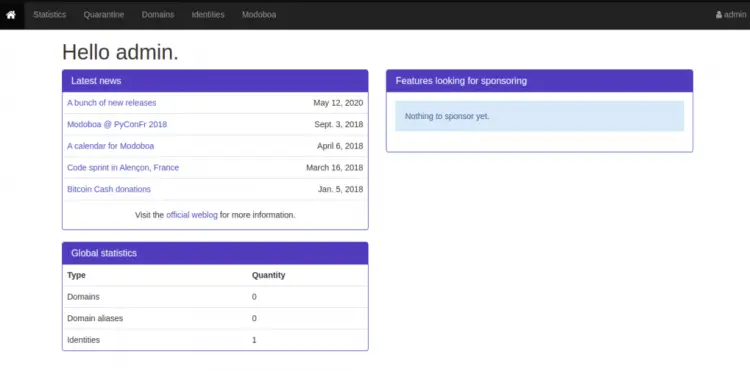Open the Quarantine menu
The width and height of the screenshot is (750, 371).
coord(104,15)
